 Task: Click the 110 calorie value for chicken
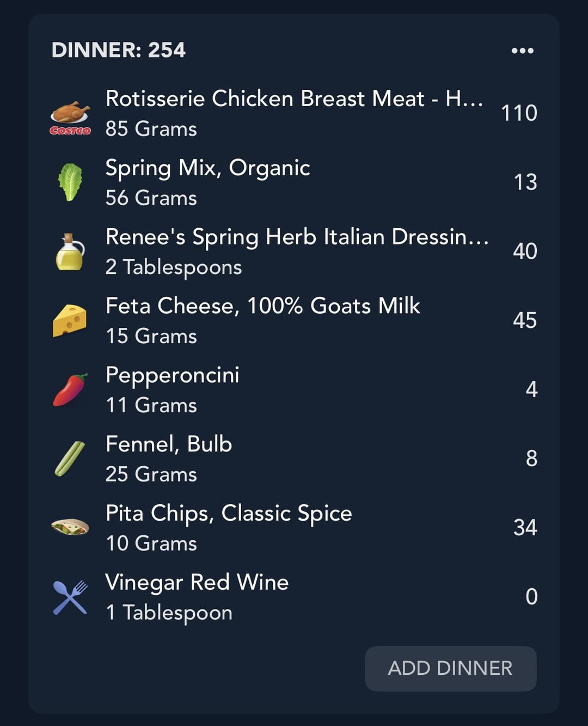click(519, 113)
